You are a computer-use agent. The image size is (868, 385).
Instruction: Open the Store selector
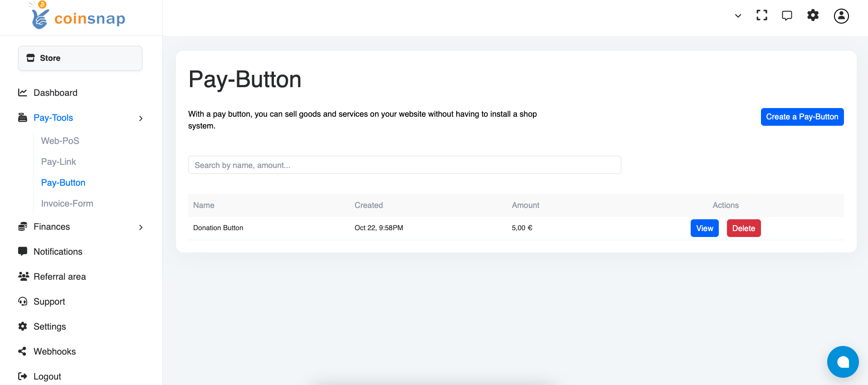[80, 58]
